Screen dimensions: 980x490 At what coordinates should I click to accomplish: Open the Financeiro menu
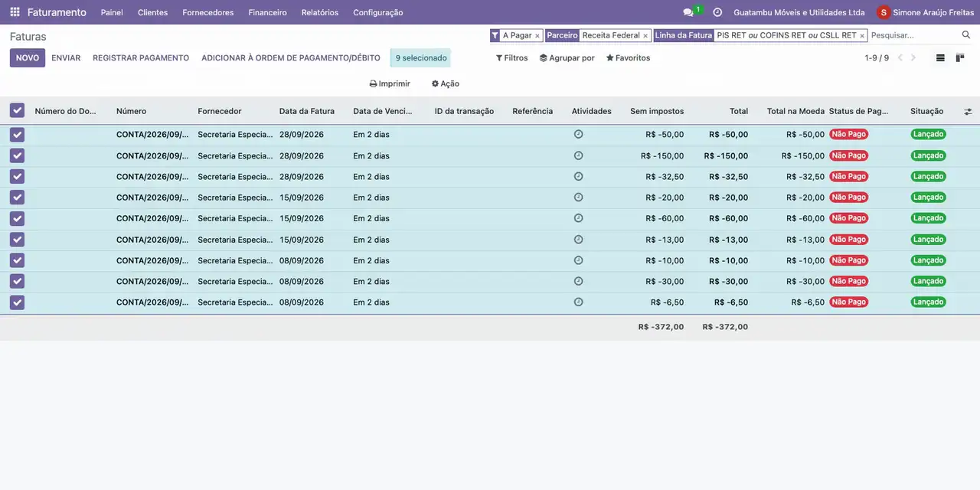[267, 12]
